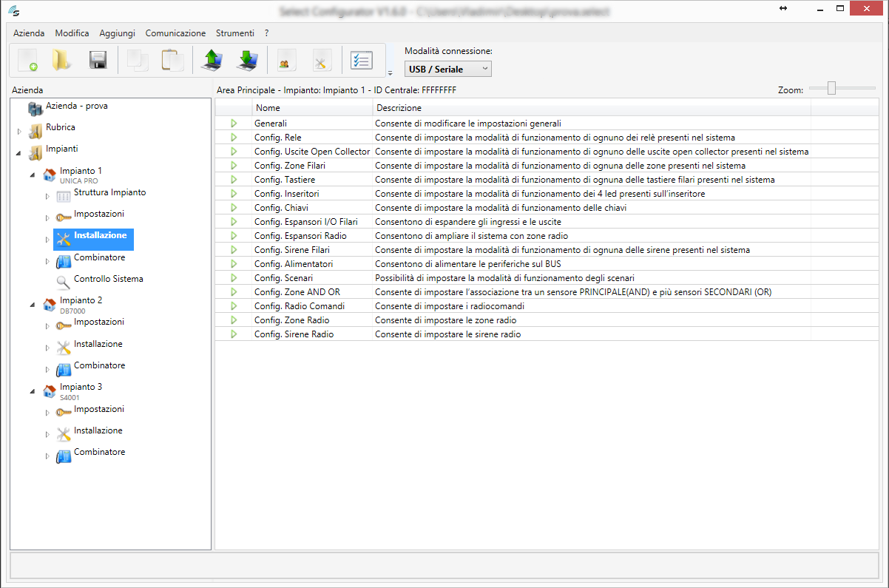The height and width of the screenshot is (588, 889).
Task: Open the Strumenti menu
Action: (x=235, y=33)
